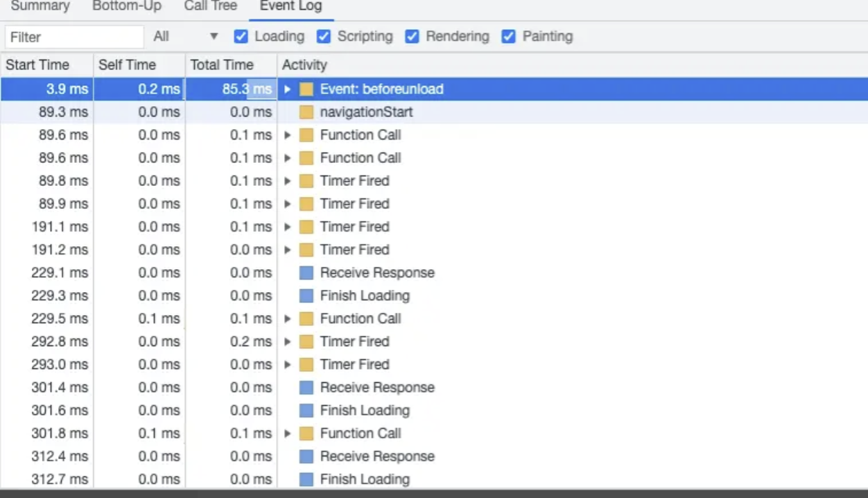Toggle the Painting checkbox
Viewport: 868px width, 498px height.
point(509,37)
